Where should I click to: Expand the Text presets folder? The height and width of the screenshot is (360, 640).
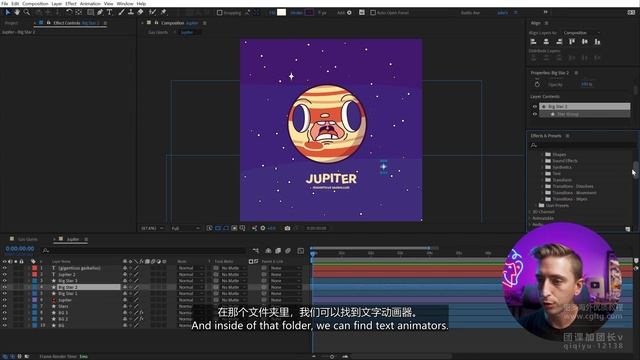[542, 173]
